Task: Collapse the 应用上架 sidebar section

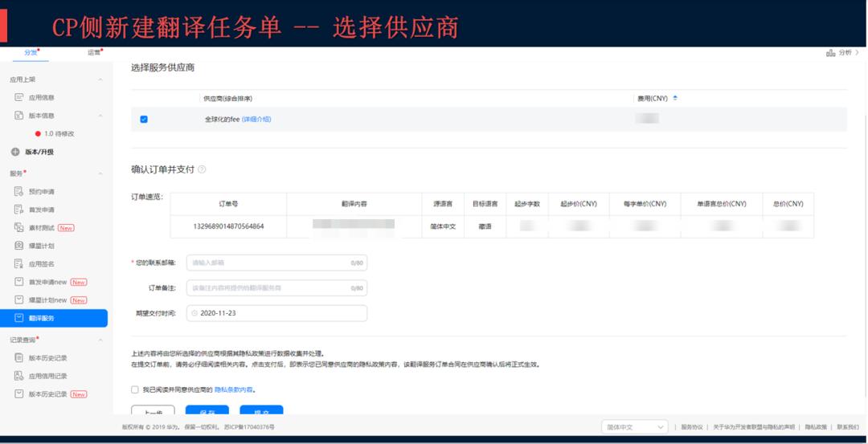Action: coord(100,79)
